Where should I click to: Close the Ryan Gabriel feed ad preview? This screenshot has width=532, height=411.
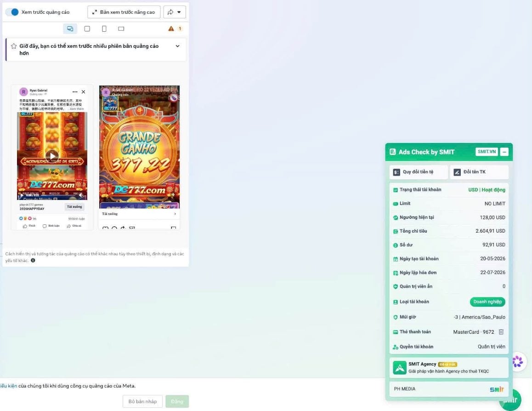coord(84,91)
